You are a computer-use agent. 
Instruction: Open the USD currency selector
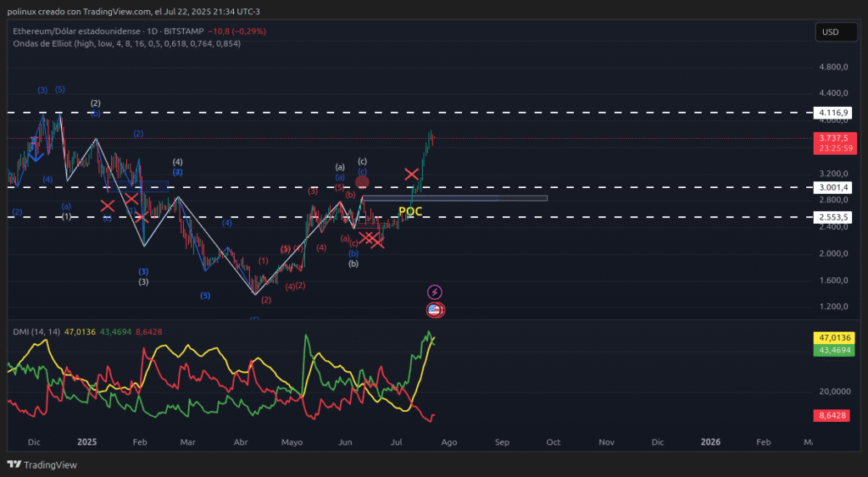pyautogui.click(x=830, y=32)
